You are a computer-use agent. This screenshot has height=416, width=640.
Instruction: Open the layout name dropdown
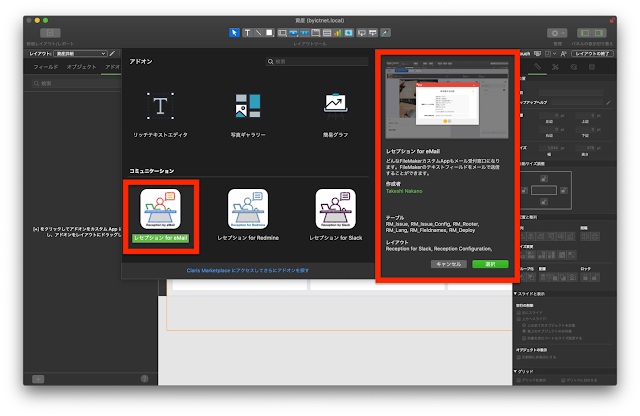point(81,53)
